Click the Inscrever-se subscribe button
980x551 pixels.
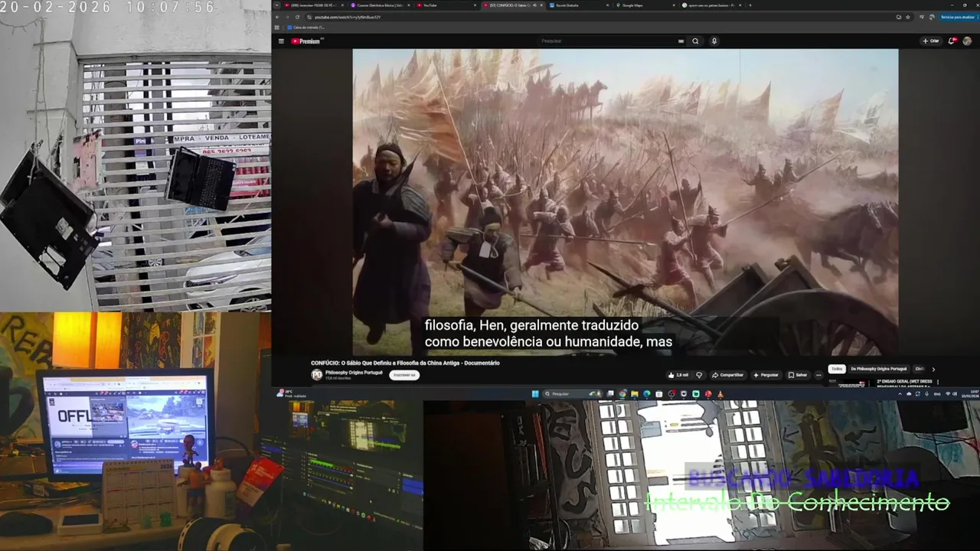pos(404,375)
